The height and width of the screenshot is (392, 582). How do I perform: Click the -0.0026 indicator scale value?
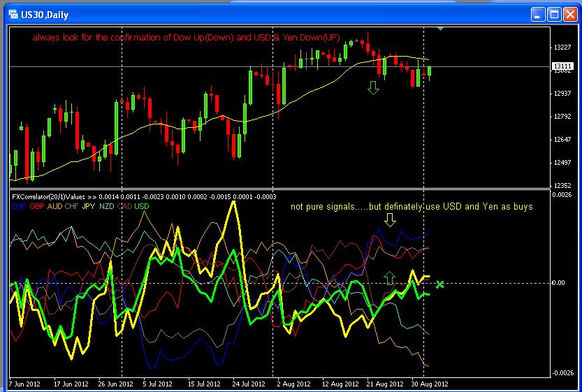pyautogui.click(x=563, y=373)
